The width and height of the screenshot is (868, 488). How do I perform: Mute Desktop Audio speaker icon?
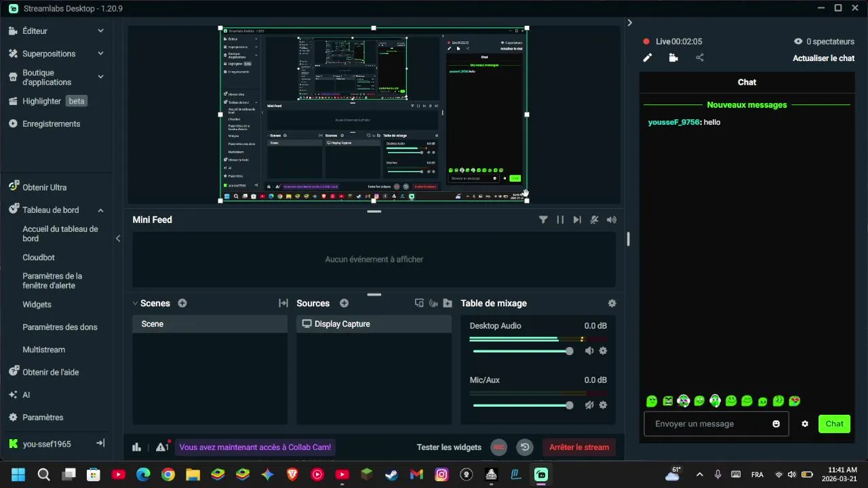[x=589, y=351]
